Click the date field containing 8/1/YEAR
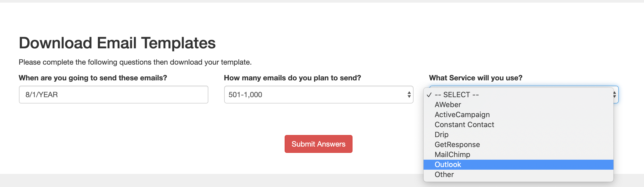644x187 pixels. [x=113, y=95]
